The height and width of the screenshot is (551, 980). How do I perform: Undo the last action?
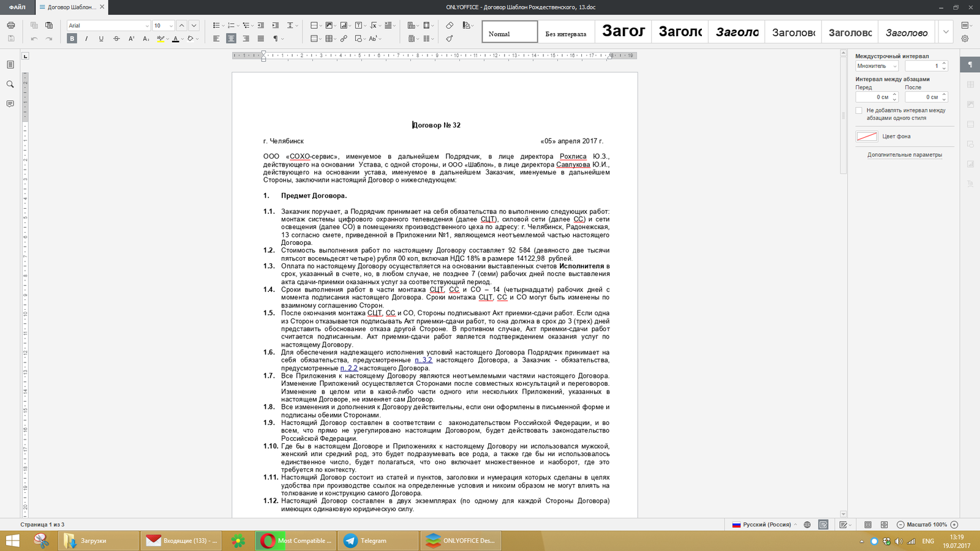point(34,39)
